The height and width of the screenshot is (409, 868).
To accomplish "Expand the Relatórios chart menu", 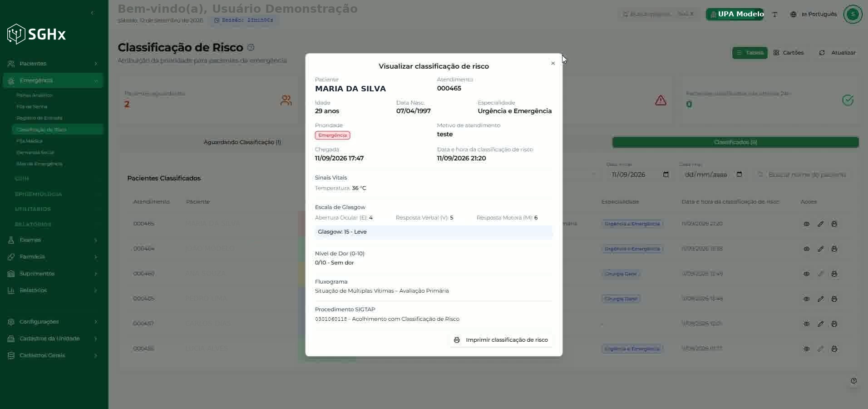I will tap(53, 290).
